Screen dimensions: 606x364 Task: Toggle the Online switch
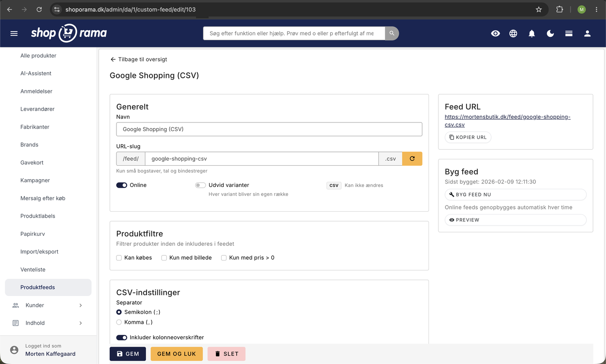[x=122, y=185]
